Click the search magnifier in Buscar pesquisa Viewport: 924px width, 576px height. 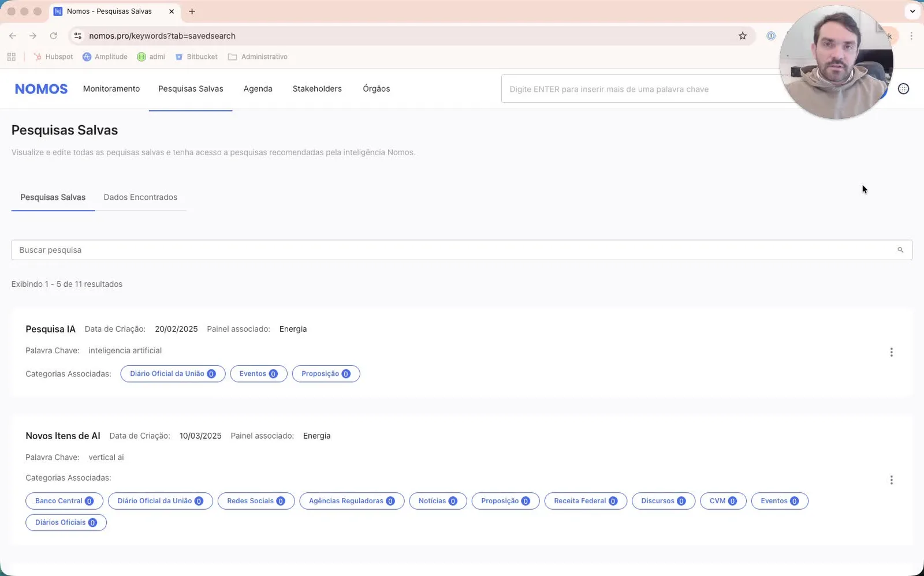(x=900, y=250)
